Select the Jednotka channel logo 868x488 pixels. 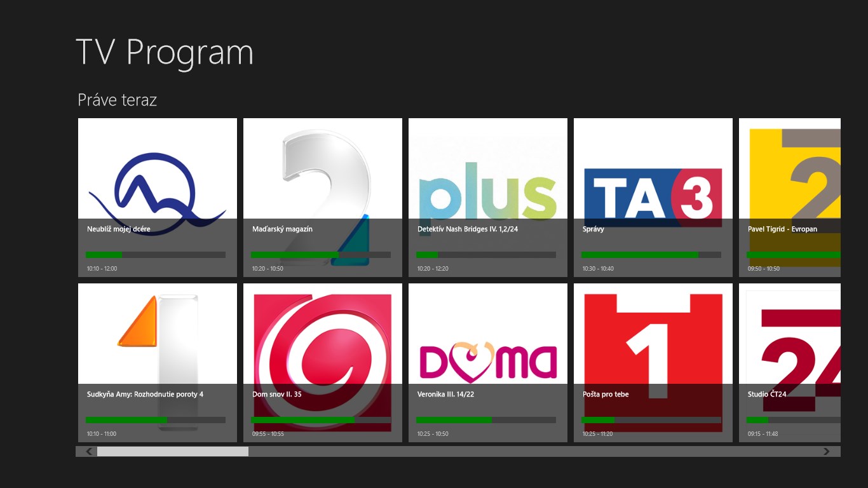[157, 337]
